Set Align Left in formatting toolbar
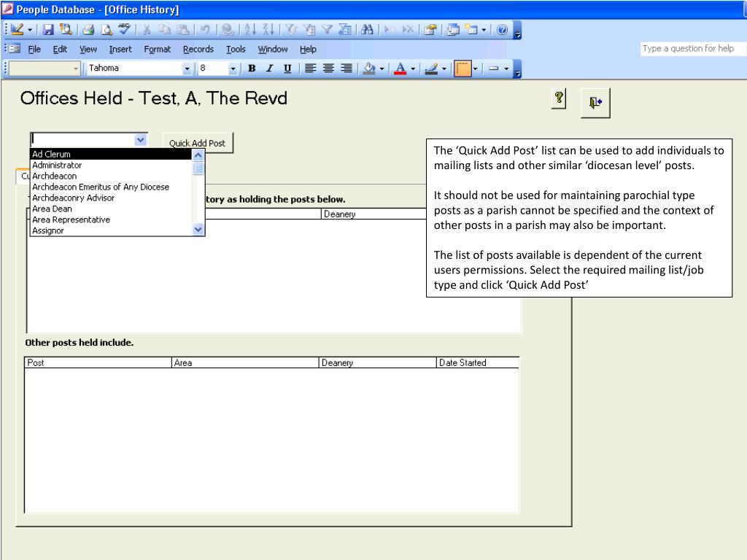Screen dimensions: 747x560 (310, 69)
